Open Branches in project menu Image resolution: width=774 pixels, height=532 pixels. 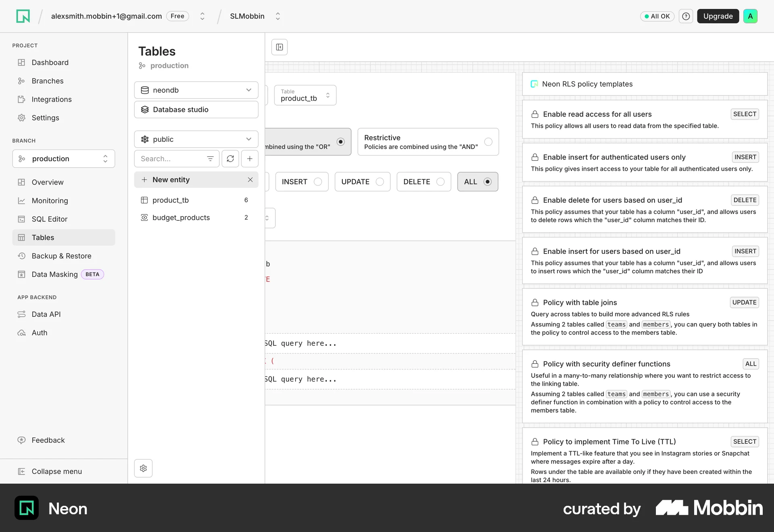tap(64, 81)
